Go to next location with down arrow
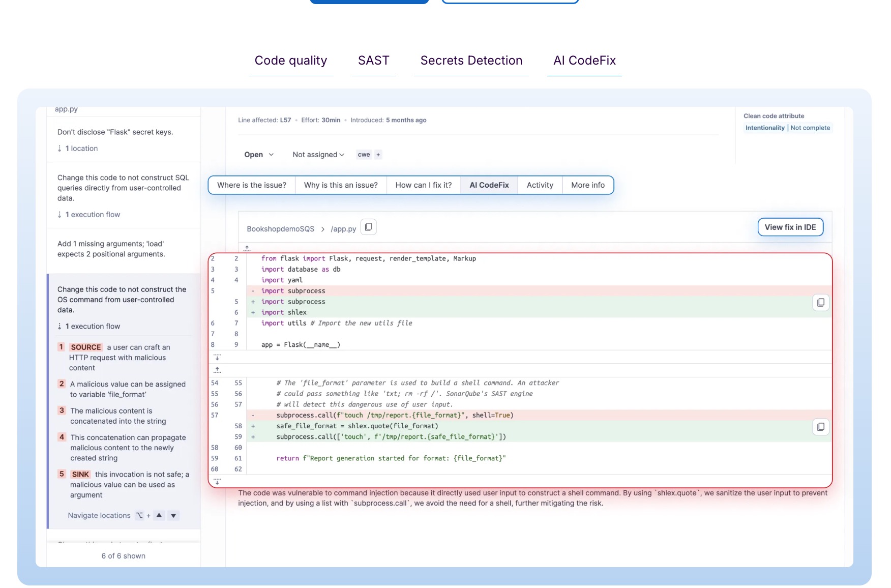 tap(173, 516)
